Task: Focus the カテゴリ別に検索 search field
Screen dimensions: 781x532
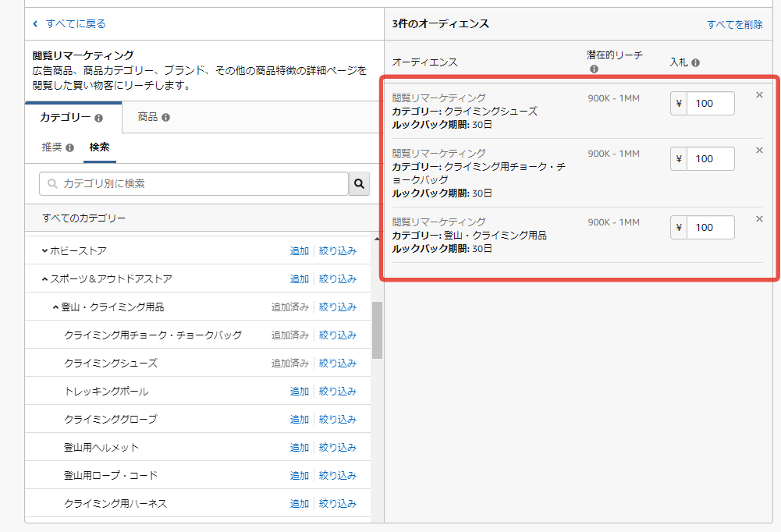Action: click(195, 184)
